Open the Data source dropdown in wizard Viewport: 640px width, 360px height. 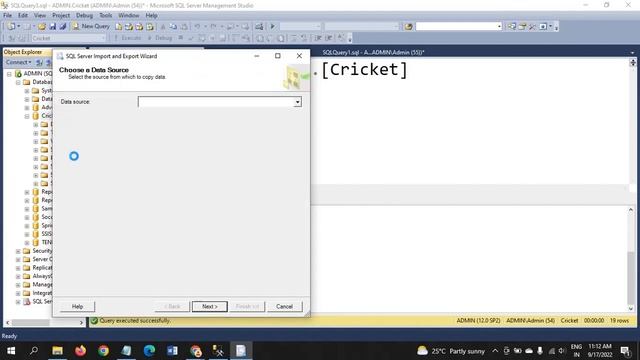pyautogui.click(x=298, y=102)
